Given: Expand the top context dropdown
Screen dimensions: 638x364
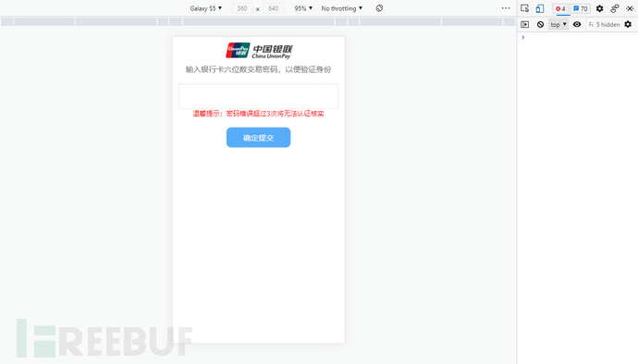Looking at the screenshot, I should (558, 24).
